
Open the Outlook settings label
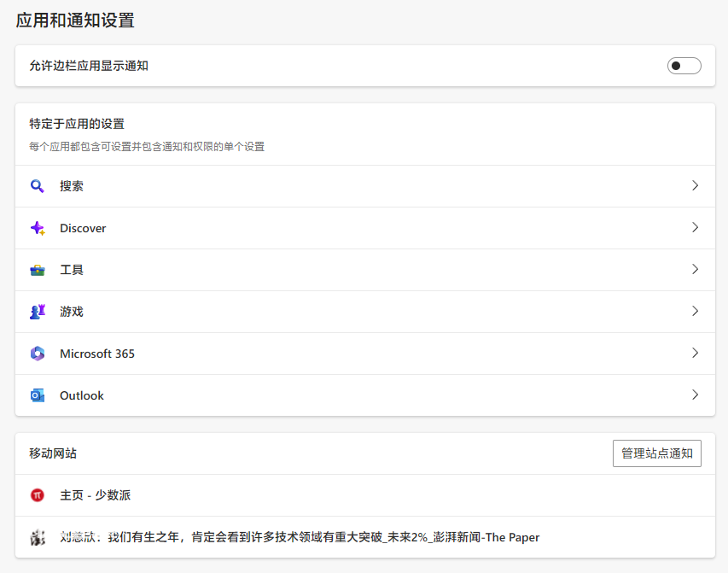tap(82, 395)
